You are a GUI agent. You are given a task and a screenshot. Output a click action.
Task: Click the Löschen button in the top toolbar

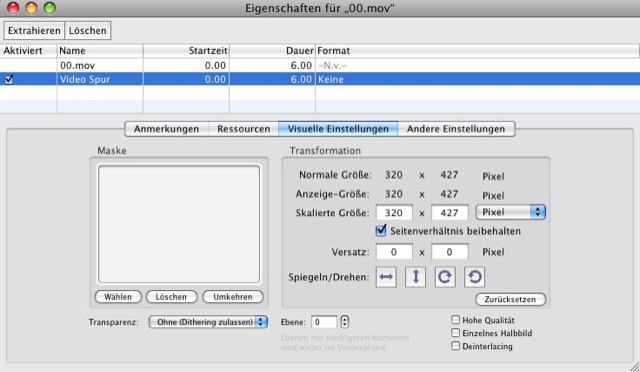[x=88, y=31]
